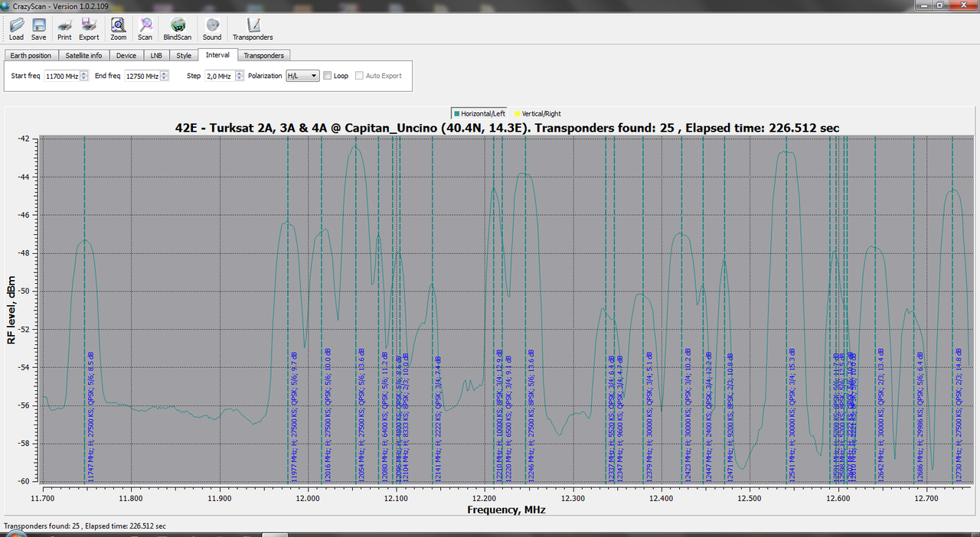980x537 pixels.
Task: Select transponder marker 12686 MHz
Action: coord(920,416)
